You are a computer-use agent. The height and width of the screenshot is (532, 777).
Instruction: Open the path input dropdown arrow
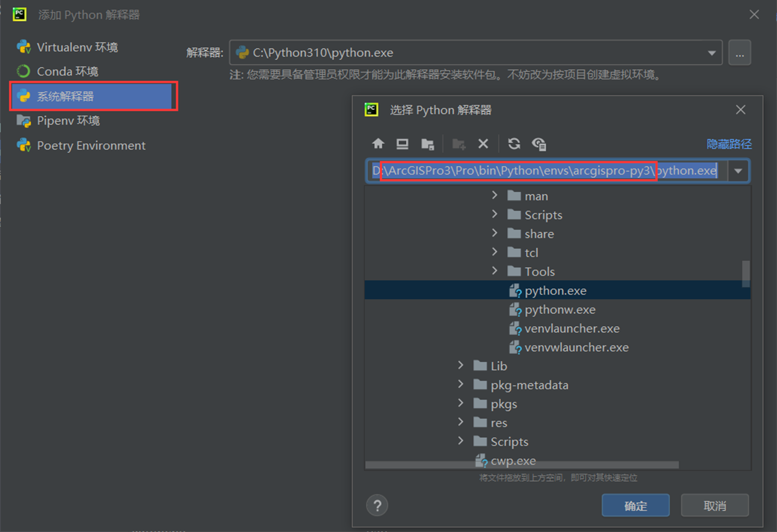[x=738, y=171]
